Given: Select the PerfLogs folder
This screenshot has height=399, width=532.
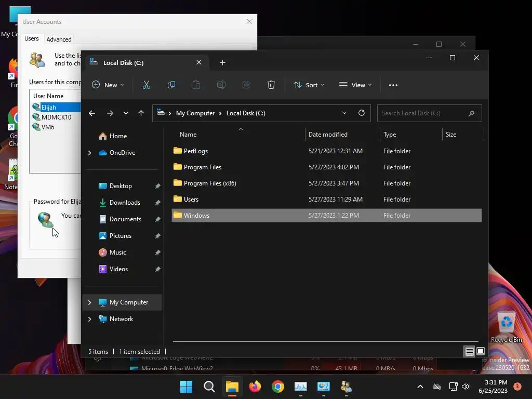Looking at the screenshot, I should pos(327,151).
